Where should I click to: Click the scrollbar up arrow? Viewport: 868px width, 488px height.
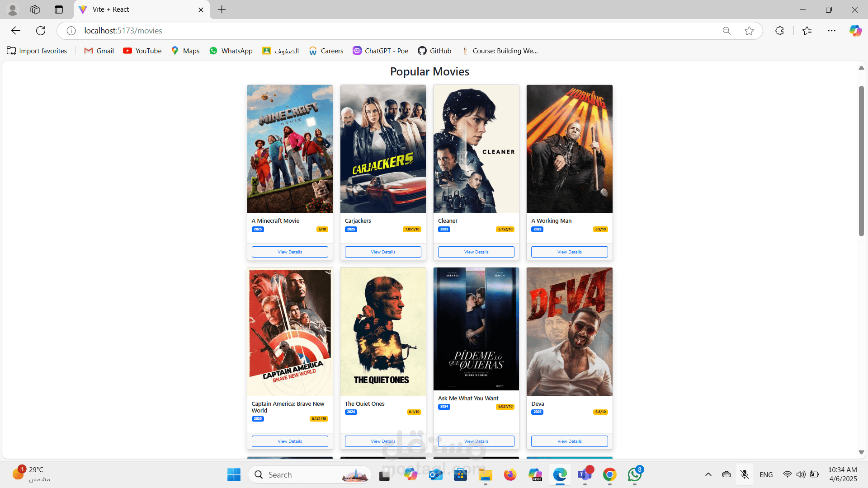point(861,68)
